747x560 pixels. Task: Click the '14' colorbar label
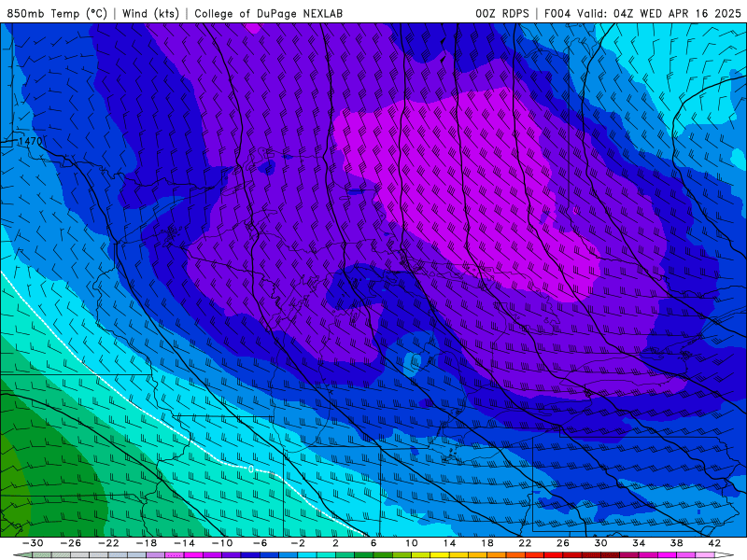tap(449, 543)
